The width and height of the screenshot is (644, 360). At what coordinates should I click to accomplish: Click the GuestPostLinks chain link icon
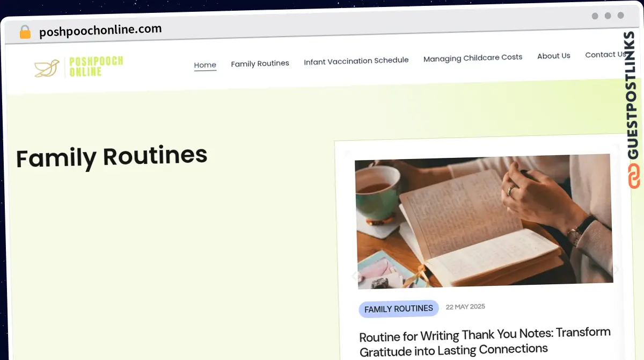pyautogui.click(x=634, y=176)
